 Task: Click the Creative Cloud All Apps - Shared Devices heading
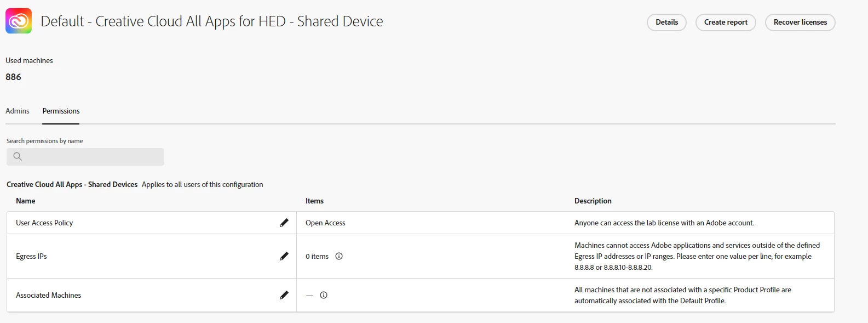point(72,184)
